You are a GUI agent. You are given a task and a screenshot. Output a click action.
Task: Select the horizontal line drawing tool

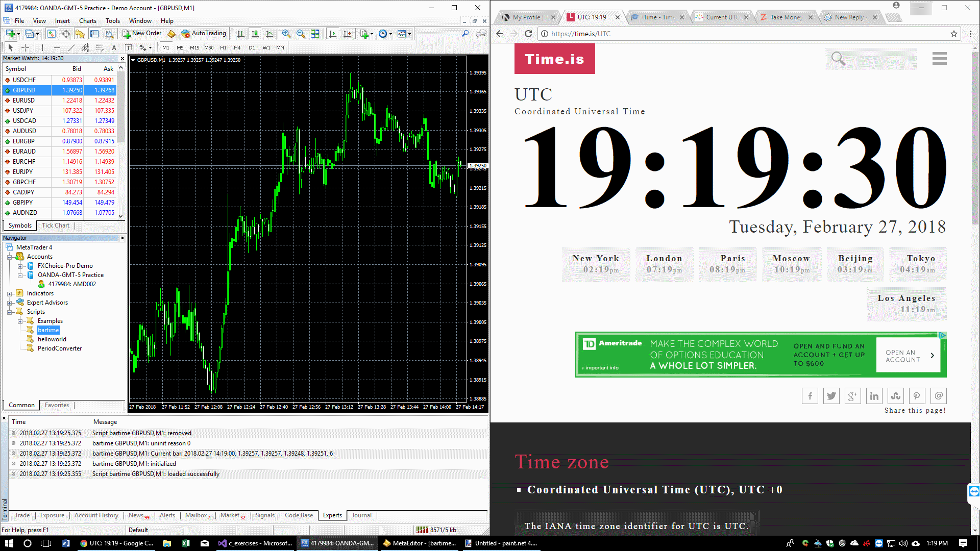tap(57, 47)
